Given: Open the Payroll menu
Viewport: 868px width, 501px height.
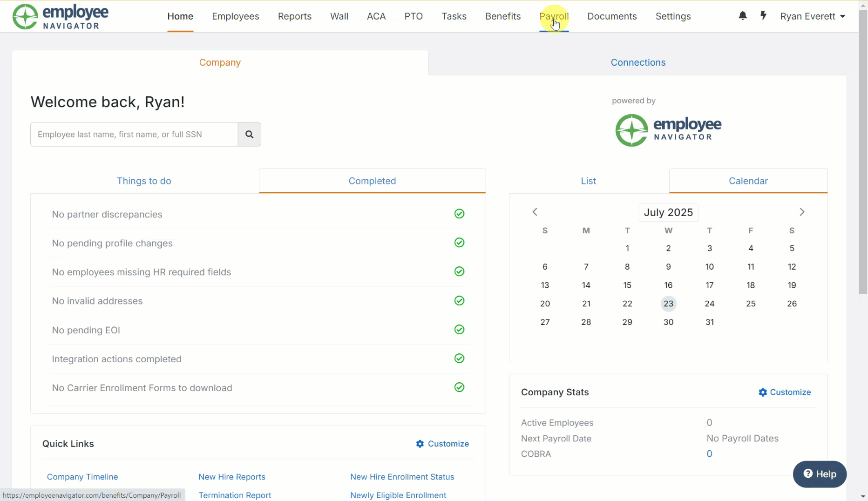Looking at the screenshot, I should (554, 16).
